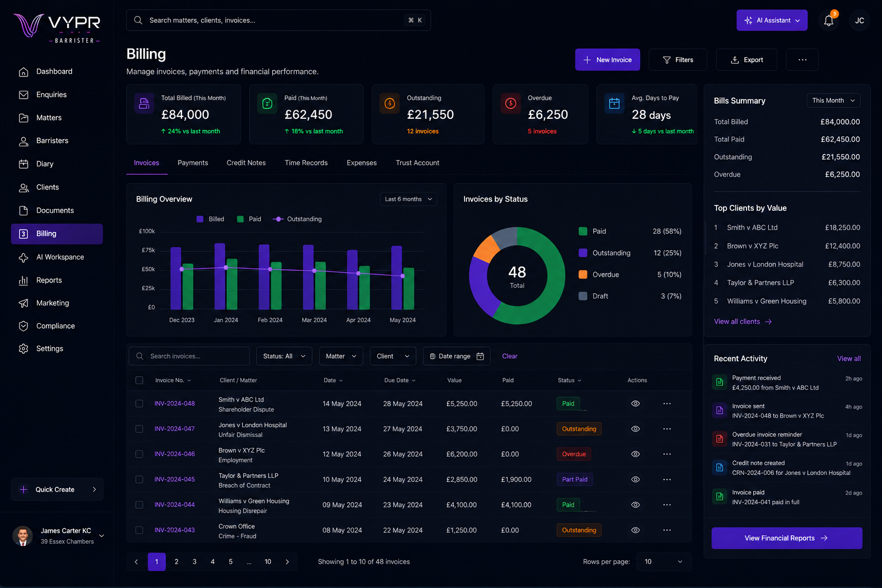This screenshot has width=882, height=588.
Task: Open the notifications bell
Action: [x=829, y=21]
